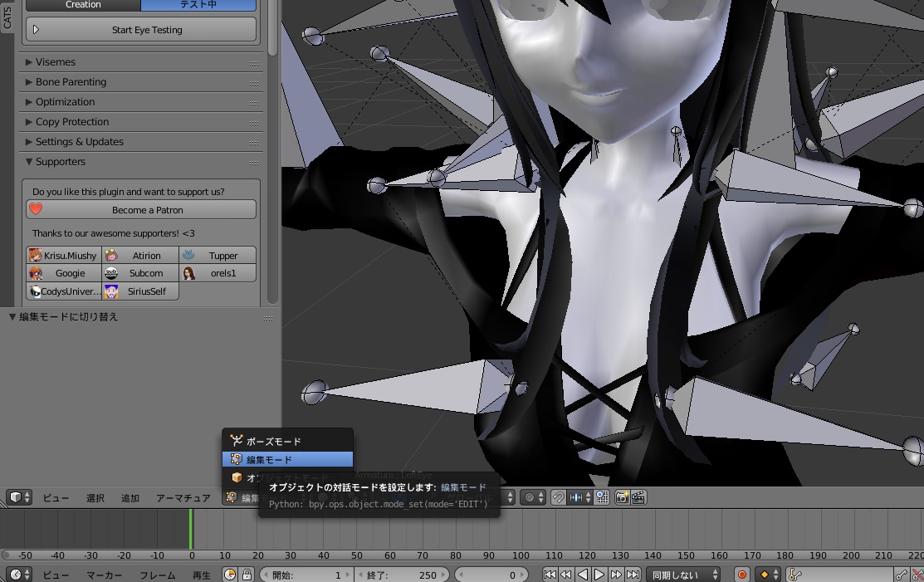Viewport: 924px width, 582px height.
Task: Expand the Visemes panel
Action: tap(56, 62)
